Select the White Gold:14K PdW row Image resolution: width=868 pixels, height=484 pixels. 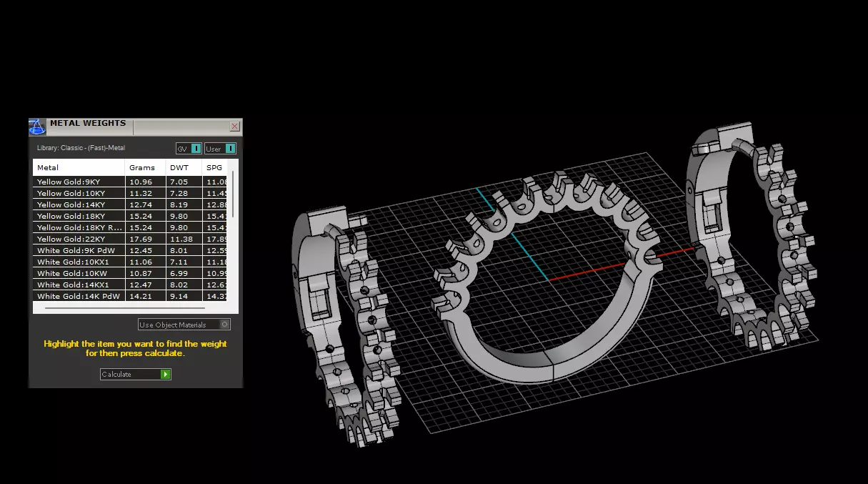pyautogui.click(x=130, y=296)
